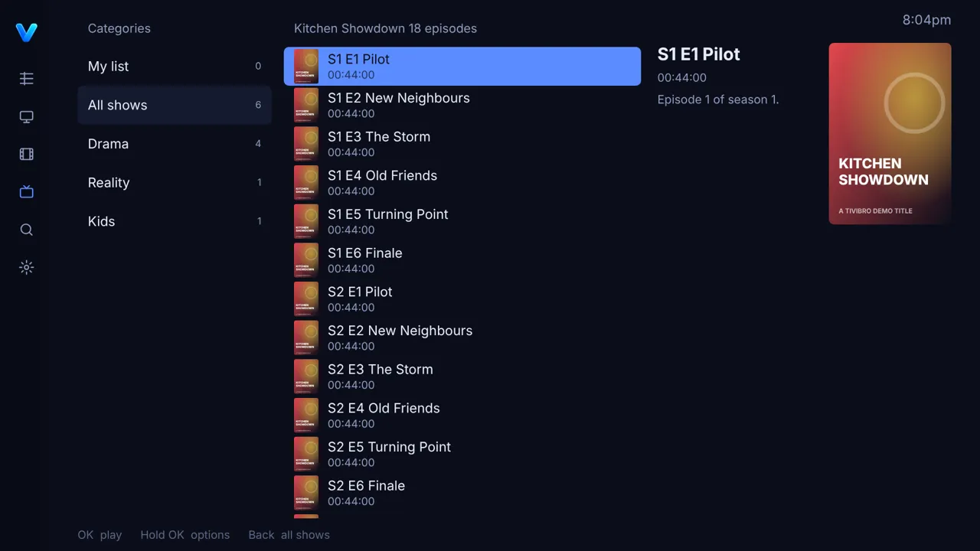Image resolution: width=980 pixels, height=551 pixels.
Task: Select episode S1 E3 The Storm
Action: tap(462, 144)
